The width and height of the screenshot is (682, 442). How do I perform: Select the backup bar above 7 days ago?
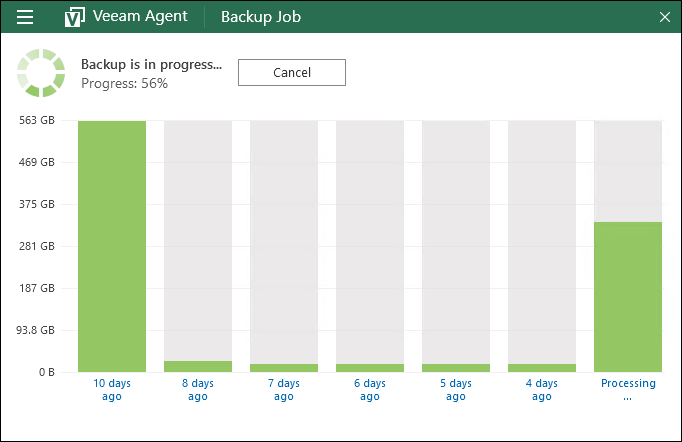(x=284, y=367)
